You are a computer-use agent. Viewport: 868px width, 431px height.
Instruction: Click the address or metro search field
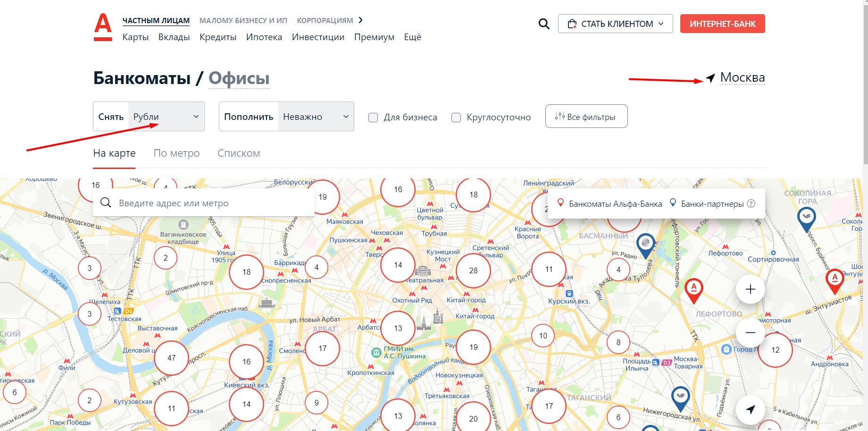(x=204, y=203)
